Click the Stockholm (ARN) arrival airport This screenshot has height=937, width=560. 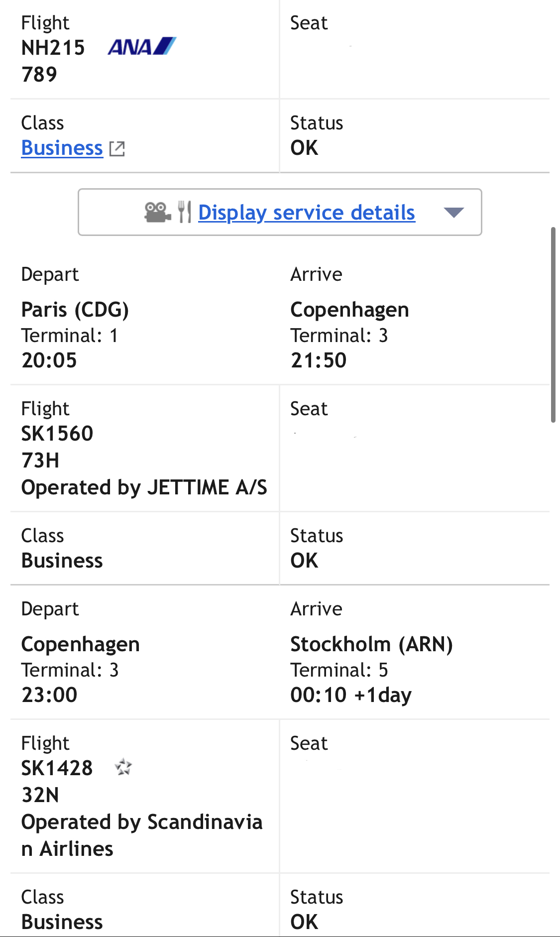pos(371,644)
